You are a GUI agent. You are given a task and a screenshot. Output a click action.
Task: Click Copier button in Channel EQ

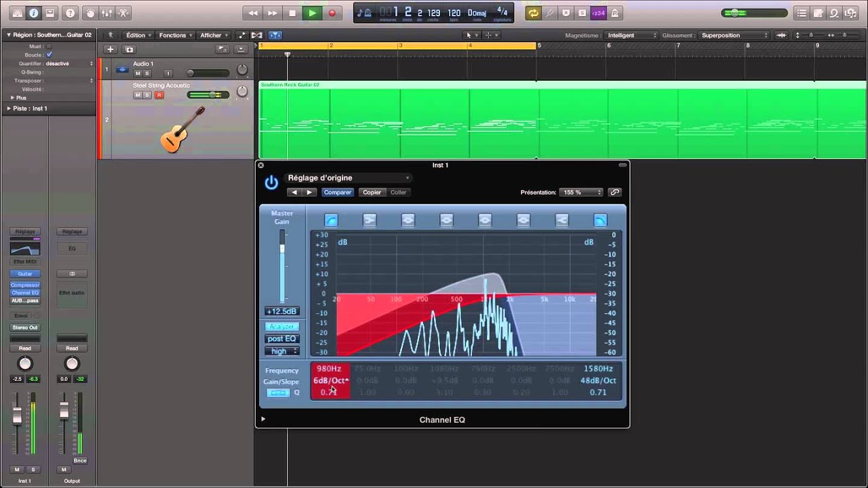pos(372,192)
